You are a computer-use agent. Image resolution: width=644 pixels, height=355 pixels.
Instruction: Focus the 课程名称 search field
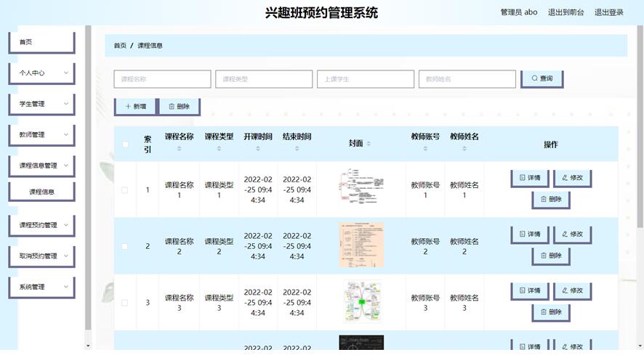(x=162, y=79)
